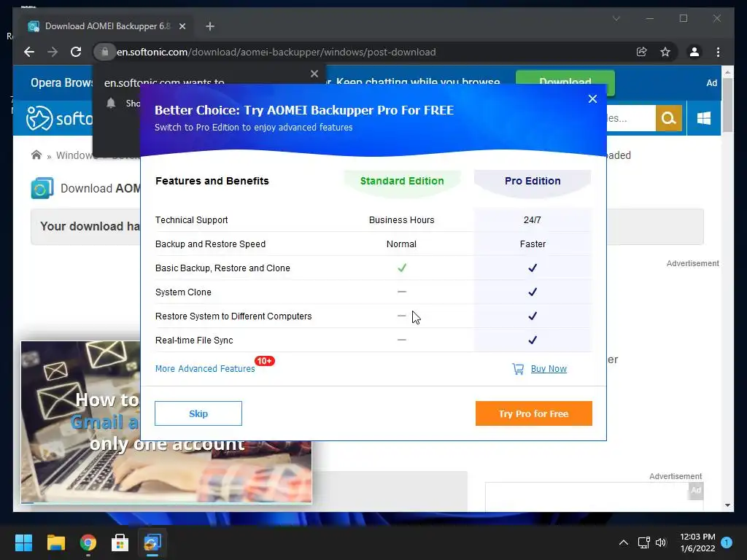Click the Softonic orange search button
The width and height of the screenshot is (747, 560).
(668, 117)
